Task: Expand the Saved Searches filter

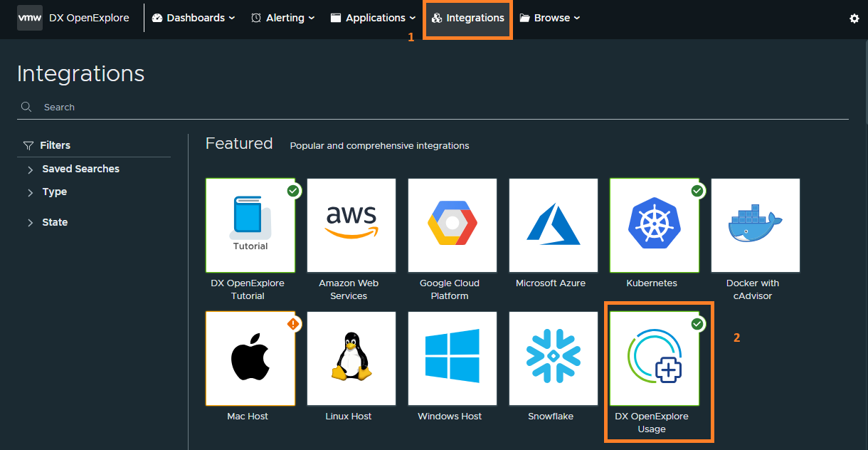Action: [80, 169]
